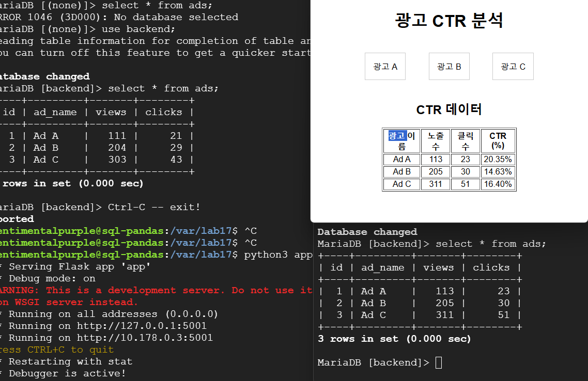Viewport: 588px width, 381px height.
Task: Click the 광고 C button
Action: [513, 66]
